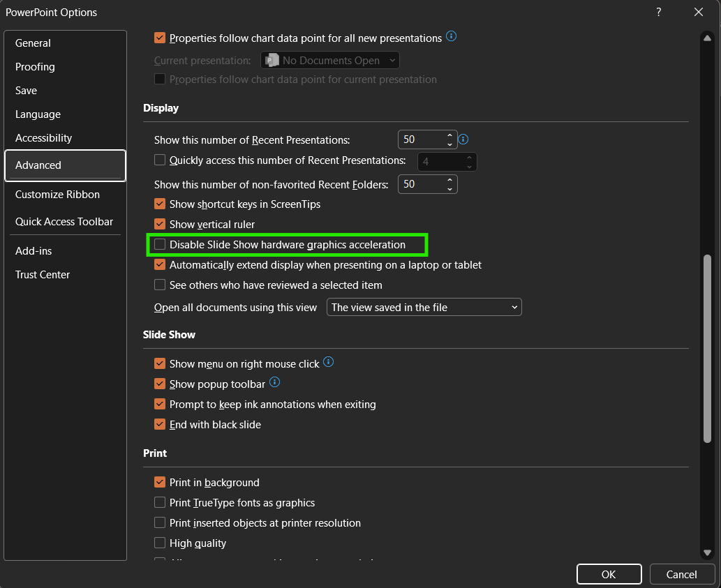The height and width of the screenshot is (588, 721).
Task: Click scrollbar down arrow at bottom
Action: pos(707,552)
